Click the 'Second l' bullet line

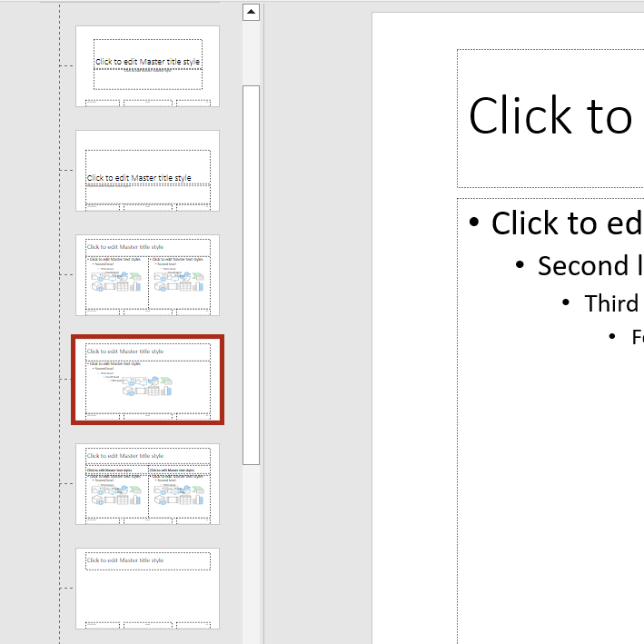pos(590,266)
